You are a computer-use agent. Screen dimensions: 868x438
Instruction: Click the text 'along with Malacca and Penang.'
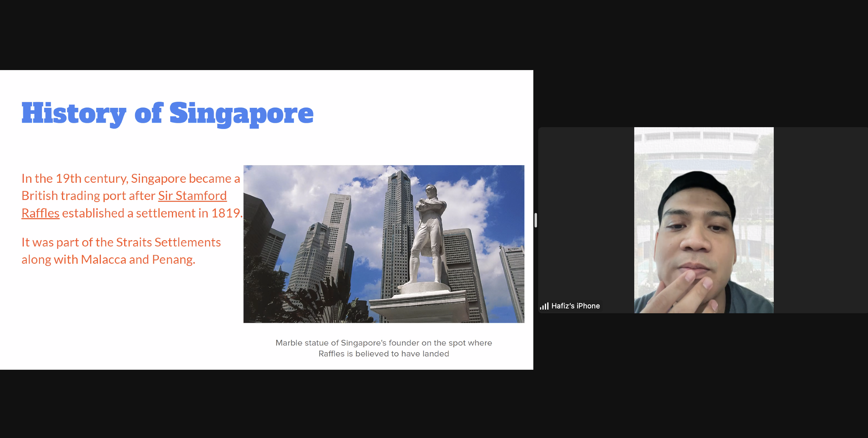pyautogui.click(x=108, y=259)
